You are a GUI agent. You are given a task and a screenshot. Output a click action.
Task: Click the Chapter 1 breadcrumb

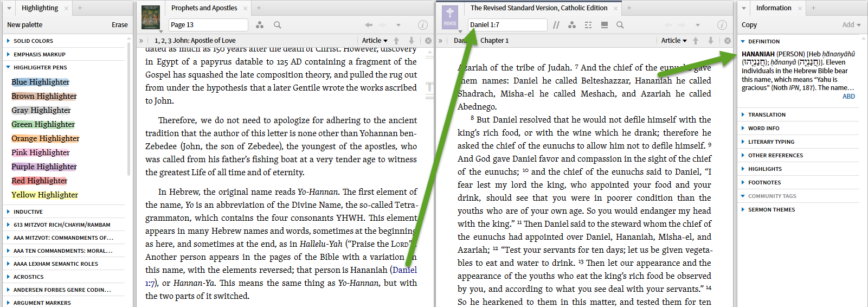494,41
